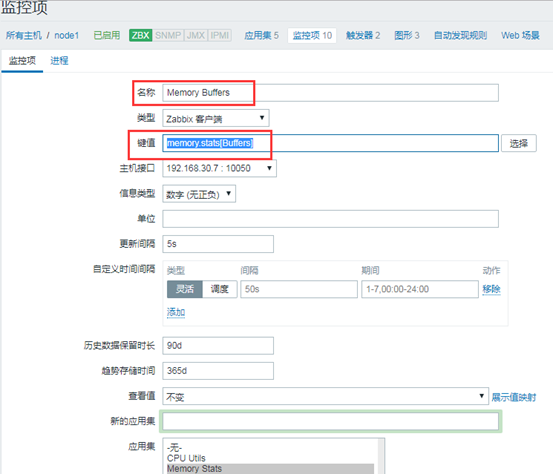Click the 展示值映射 link

[x=514, y=397]
